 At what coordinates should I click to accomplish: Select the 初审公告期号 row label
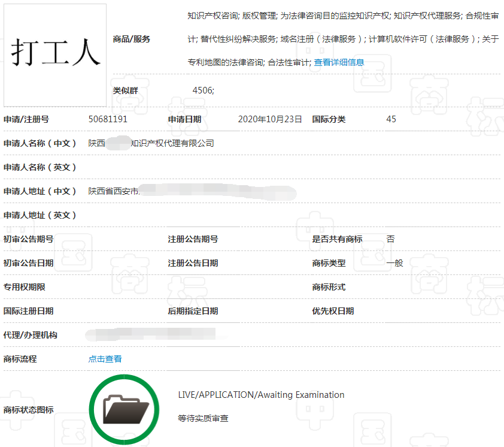(27, 239)
